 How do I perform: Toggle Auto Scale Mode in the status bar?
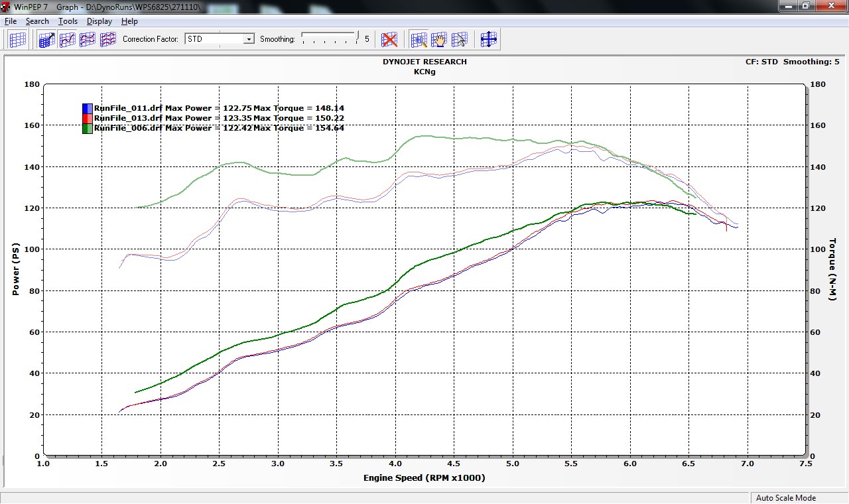coord(787,497)
